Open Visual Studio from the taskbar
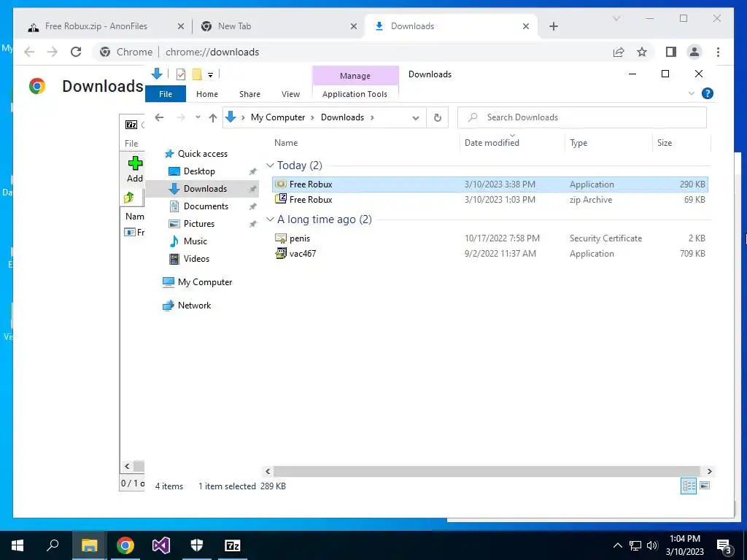 coord(161,545)
